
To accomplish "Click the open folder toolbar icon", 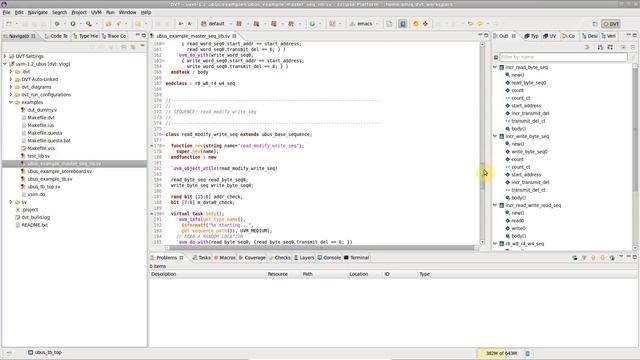I will (108, 24).
